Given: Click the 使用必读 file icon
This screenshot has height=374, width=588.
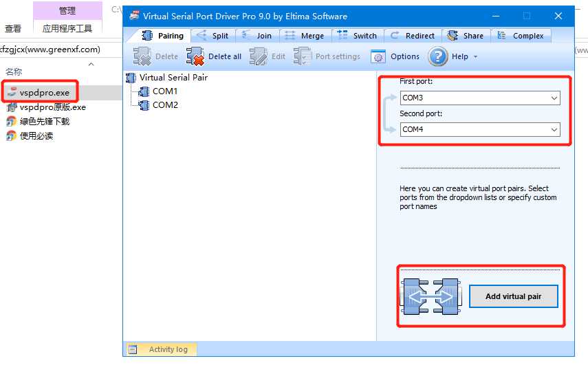Looking at the screenshot, I should [12, 135].
